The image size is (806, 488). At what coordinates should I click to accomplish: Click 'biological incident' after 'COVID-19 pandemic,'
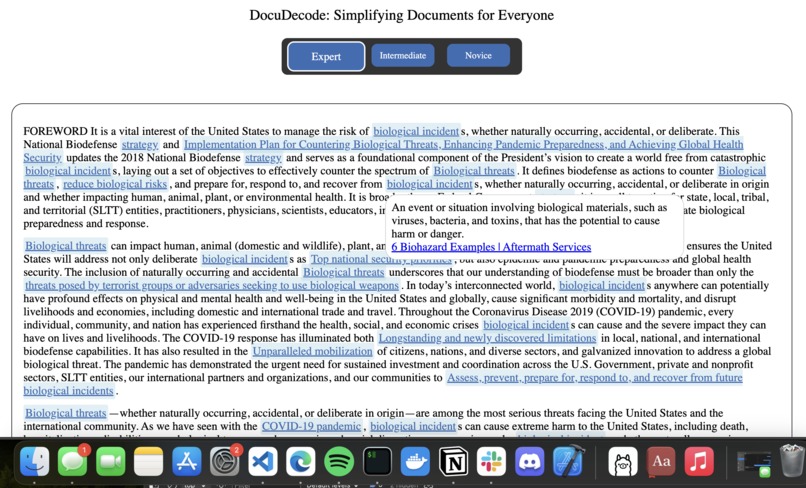[413, 426]
